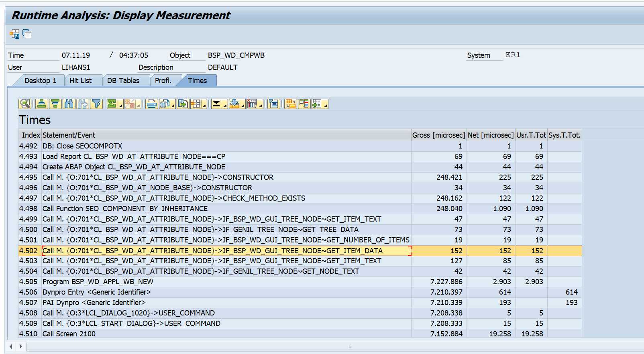Click the Statement/Event column header
This screenshot has height=354, width=644.
[x=226, y=135]
